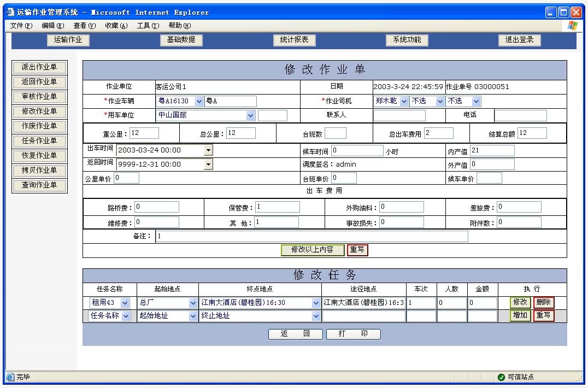Delete the 租用43 task row
This screenshot has width=588, height=388.
[544, 302]
